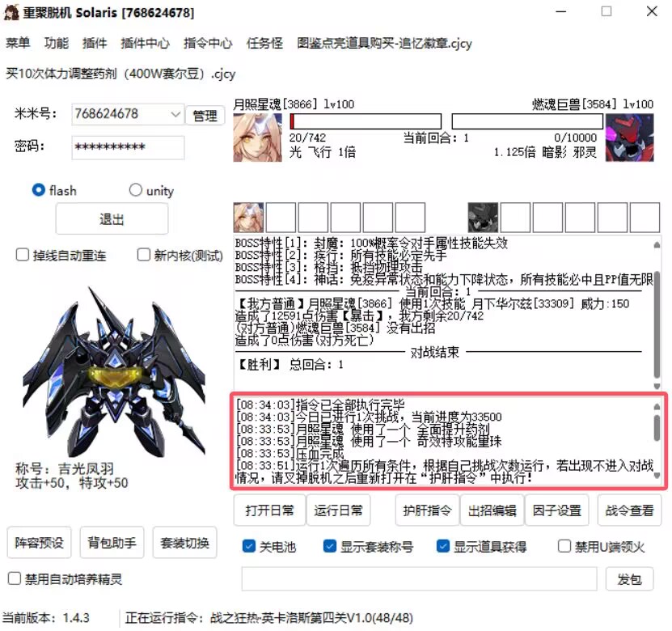Uncheck the 关电池 checkbox
The image size is (672, 631).
point(249,546)
